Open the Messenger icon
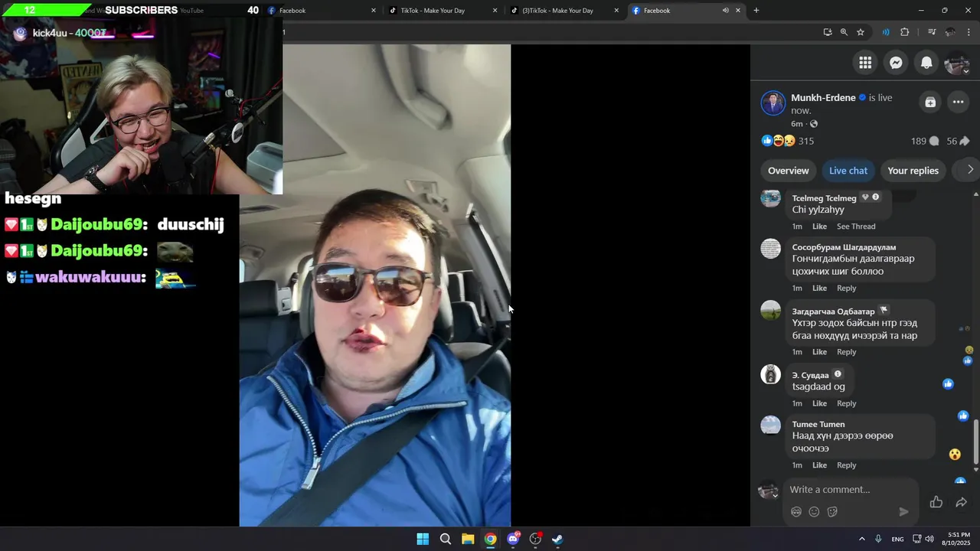980x551 pixels. coord(896,64)
